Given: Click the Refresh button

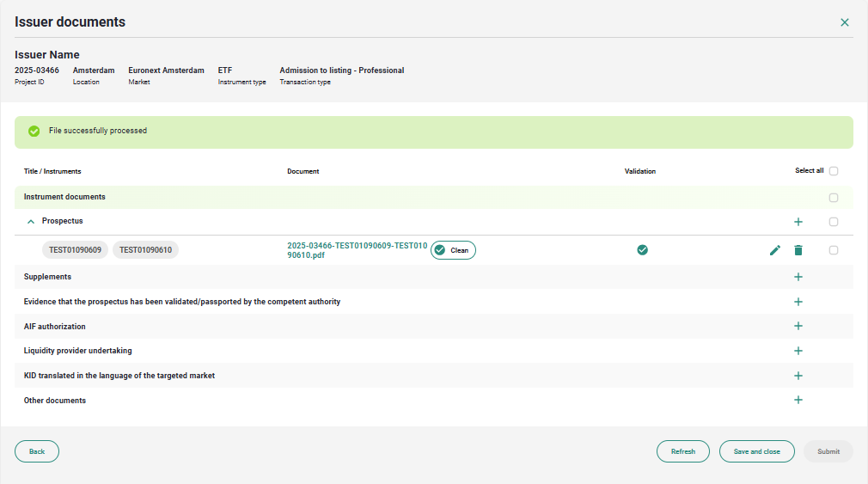Looking at the screenshot, I should 683,451.
